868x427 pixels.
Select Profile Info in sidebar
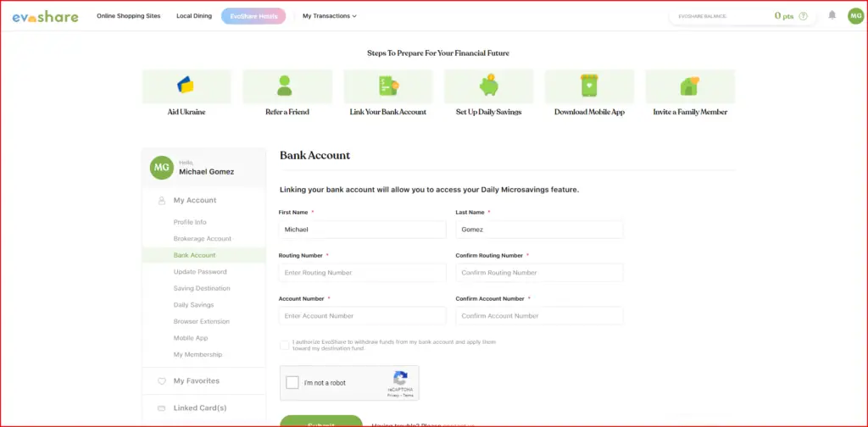pos(190,222)
